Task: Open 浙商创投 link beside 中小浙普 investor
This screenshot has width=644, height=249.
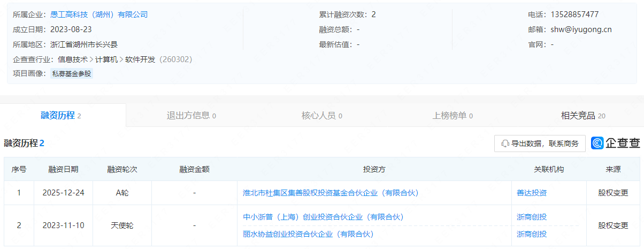Action: [532, 217]
